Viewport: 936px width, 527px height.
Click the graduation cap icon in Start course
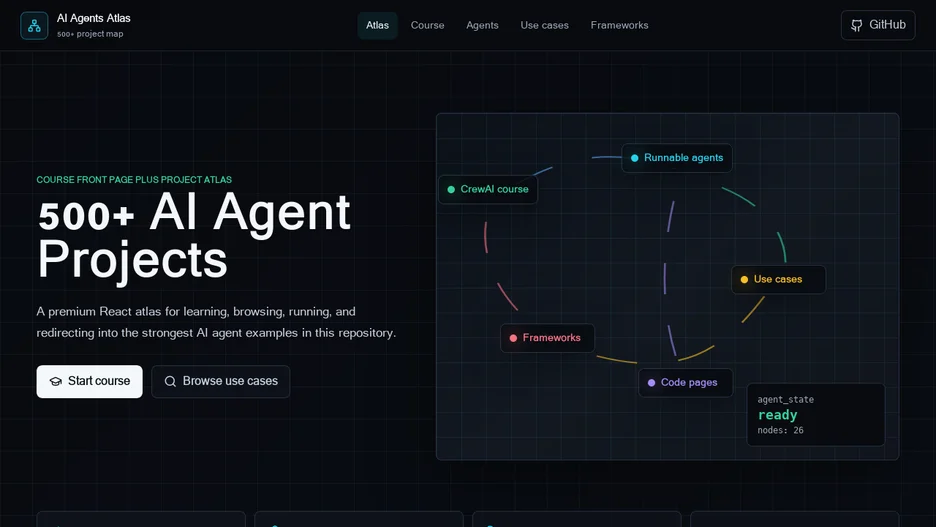tap(56, 381)
